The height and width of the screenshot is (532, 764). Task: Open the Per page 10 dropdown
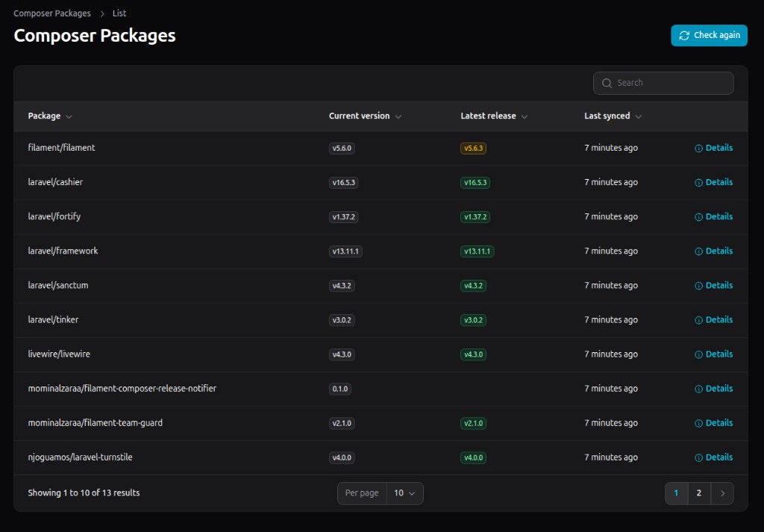point(405,493)
